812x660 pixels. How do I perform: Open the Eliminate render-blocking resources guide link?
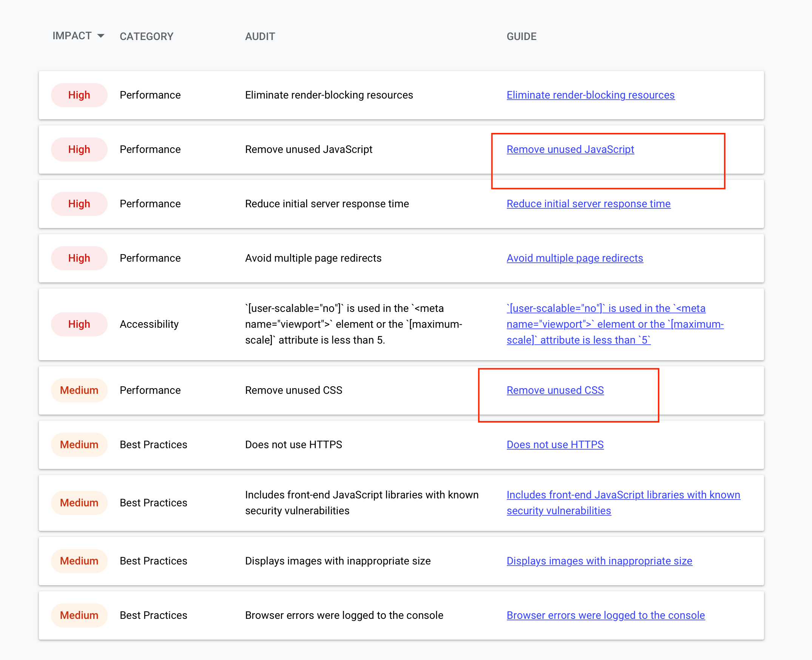tap(590, 95)
